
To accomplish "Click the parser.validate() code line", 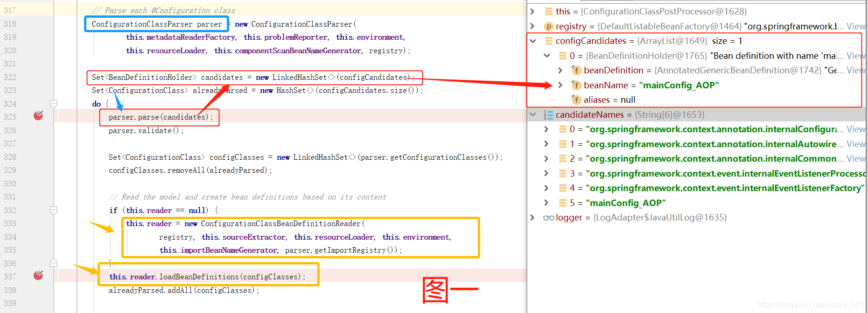I will click(146, 130).
